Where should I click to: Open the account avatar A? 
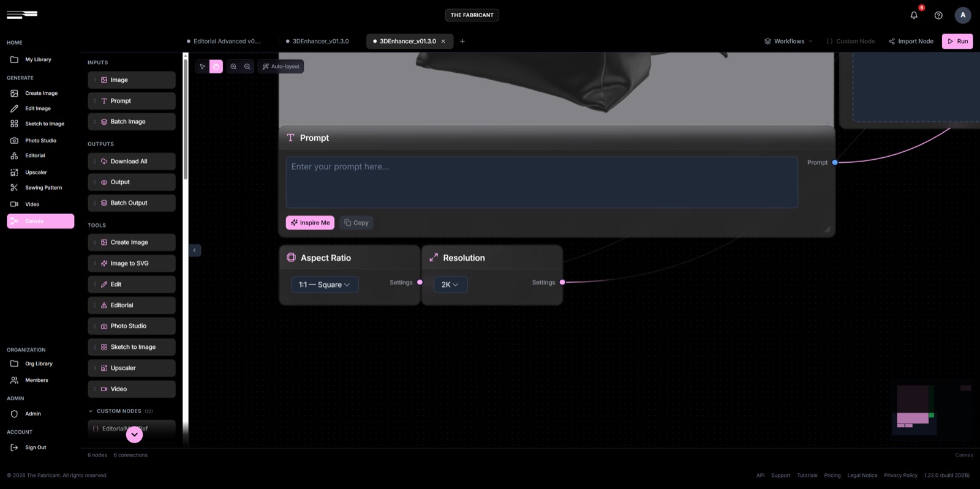[x=963, y=15]
